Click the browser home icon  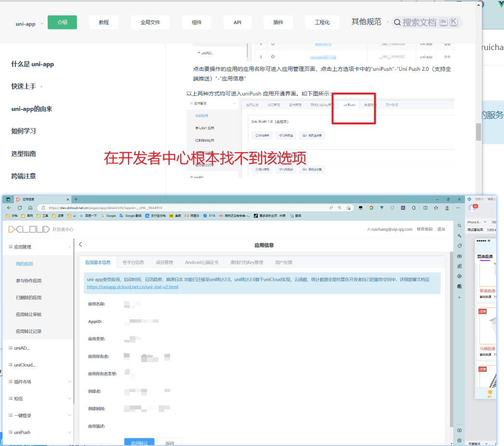tap(30, 208)
